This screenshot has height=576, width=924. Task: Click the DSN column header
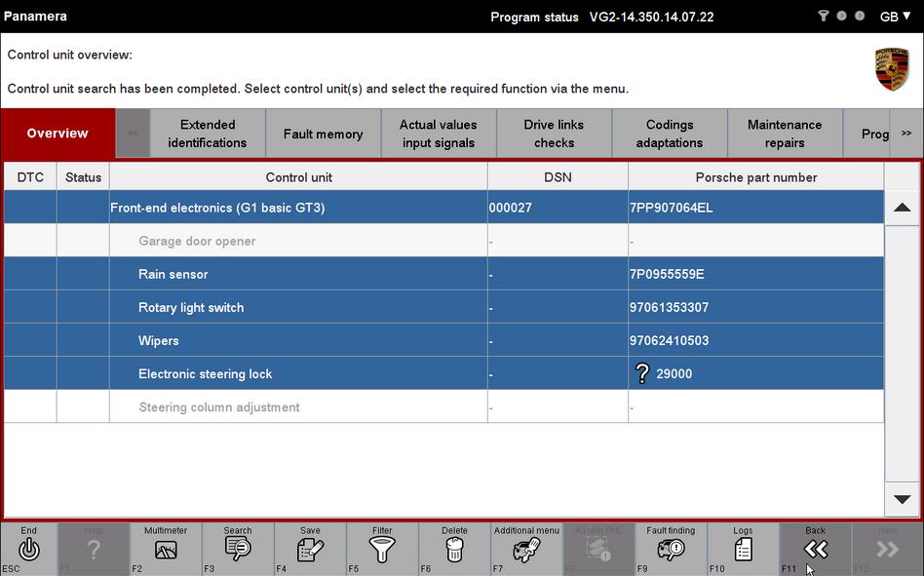[x=558, y=176]
